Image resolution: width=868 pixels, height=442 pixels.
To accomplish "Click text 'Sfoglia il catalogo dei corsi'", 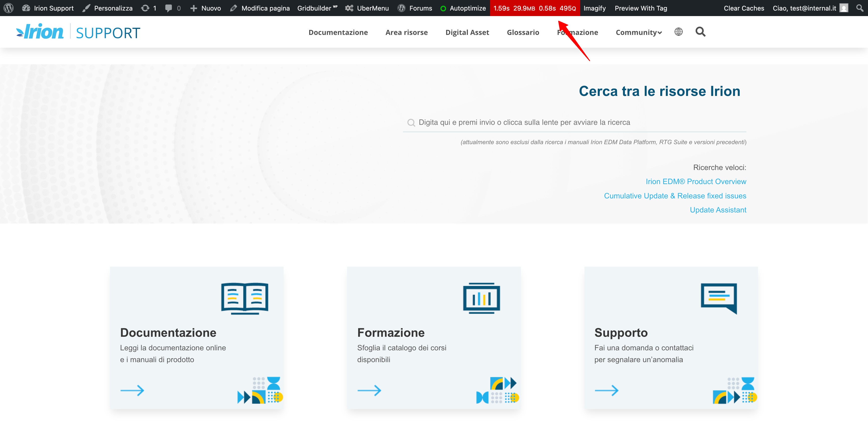I will [402, 348].
